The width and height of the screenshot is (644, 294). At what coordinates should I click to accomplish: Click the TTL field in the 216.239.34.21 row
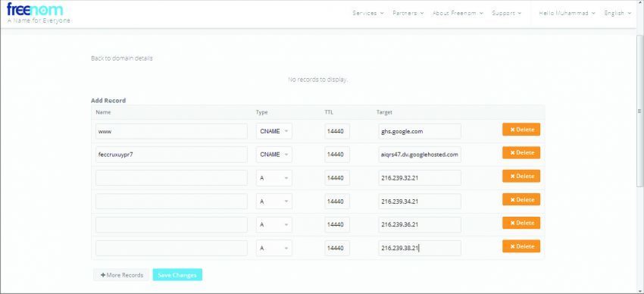(x=337, y=202)
